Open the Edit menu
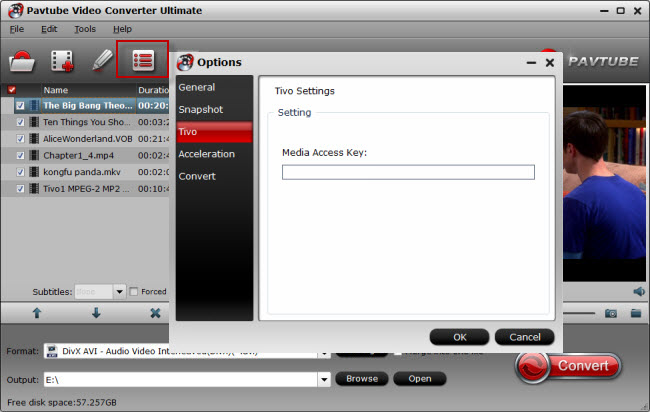This screenshot has width=650, height=412. [49, 29]
